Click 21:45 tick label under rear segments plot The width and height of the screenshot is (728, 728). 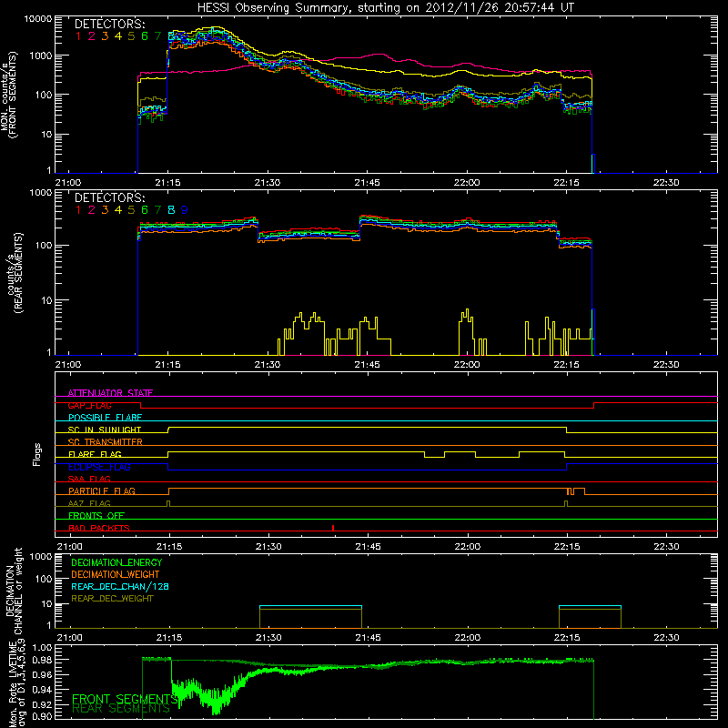[368, 365]
